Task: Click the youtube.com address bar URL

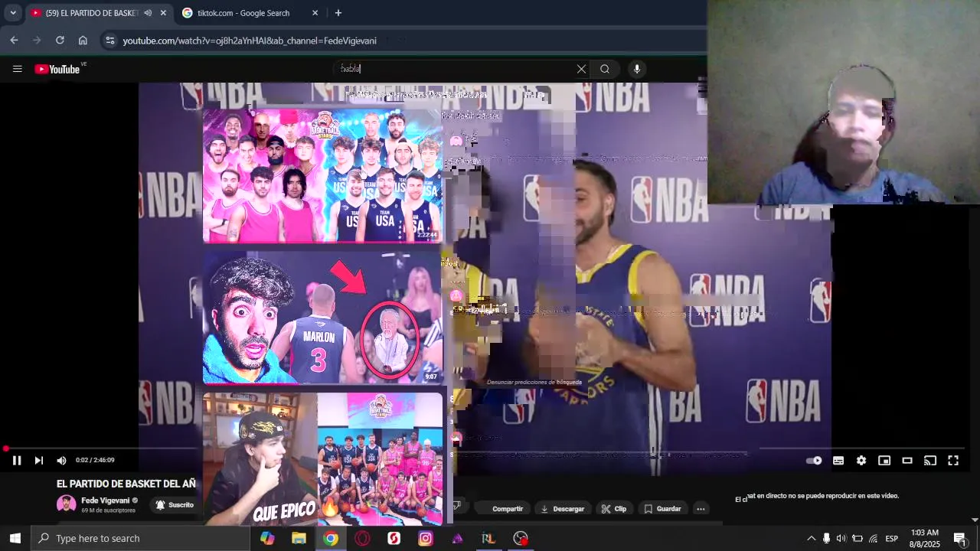Action: pyautogui.click(x=250, y=41)
